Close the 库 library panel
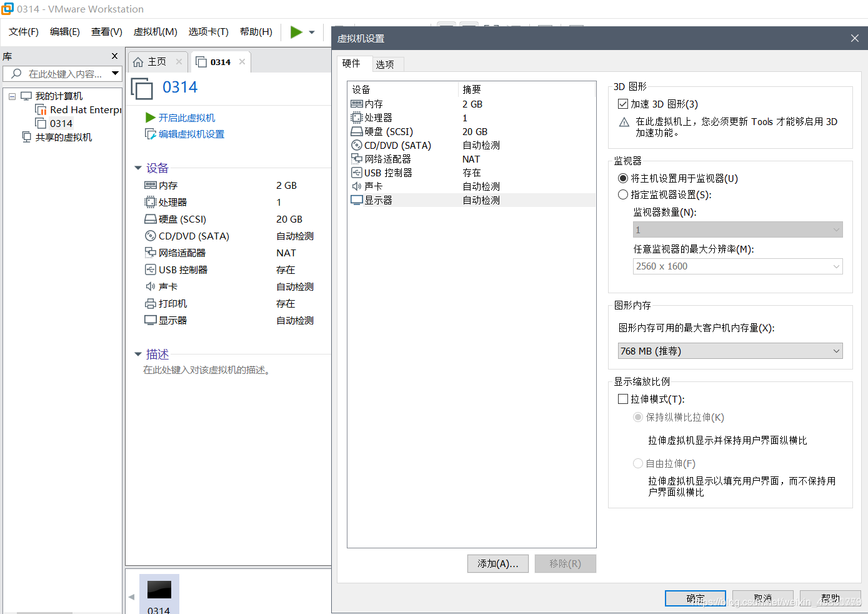Viewport: 868px width, 614px height. coord(114,56)
